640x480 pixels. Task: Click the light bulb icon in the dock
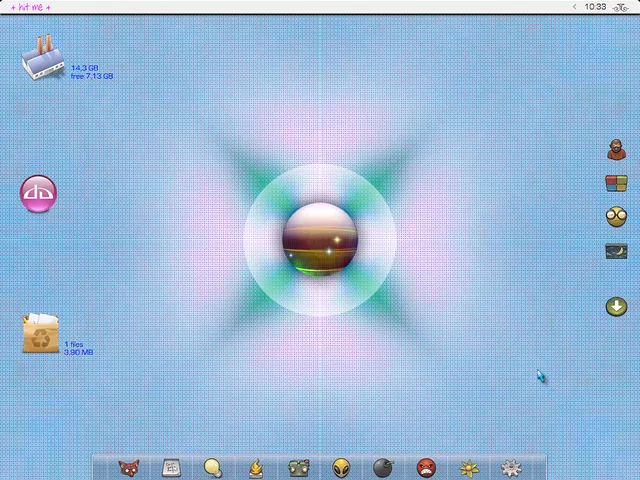[213, 467]
